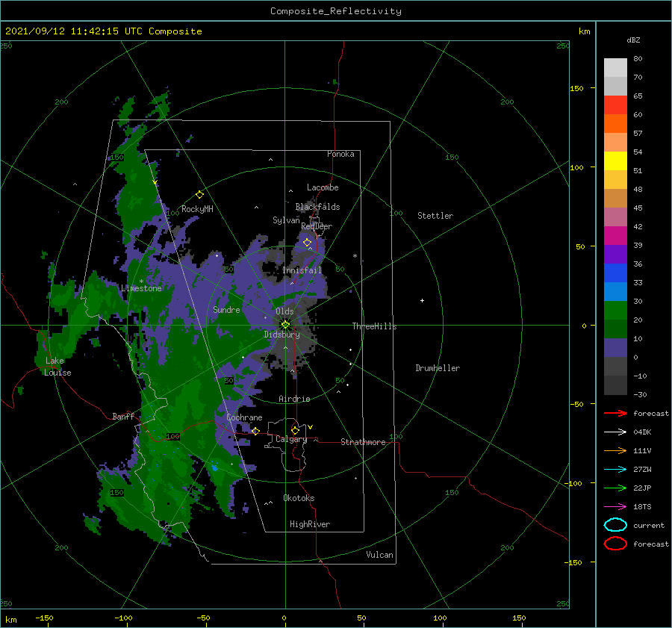Click the Lake Louise label
Image resolution: width=672 pixels, height=628 pixels.
pyautogui.click(x=57, y=367)
